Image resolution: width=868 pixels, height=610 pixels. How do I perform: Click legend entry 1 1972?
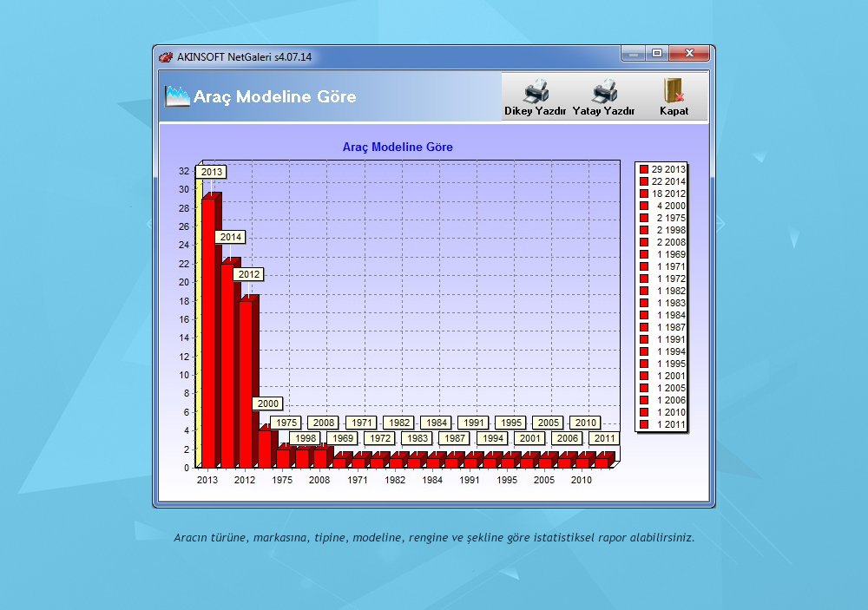(x=662, y=279)
